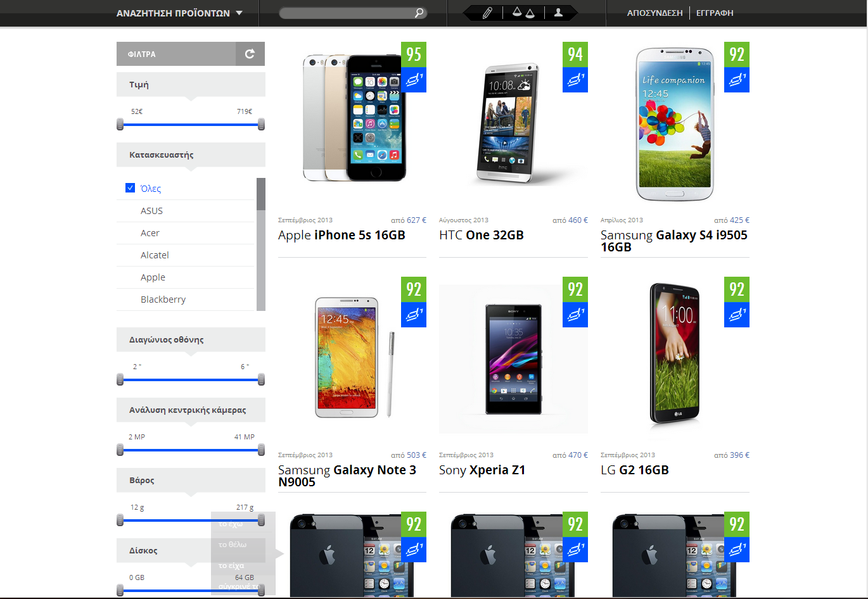868x599 pixels.
Task: Click the 'από 396 €' price on LG G2
Action: point(732,455)
